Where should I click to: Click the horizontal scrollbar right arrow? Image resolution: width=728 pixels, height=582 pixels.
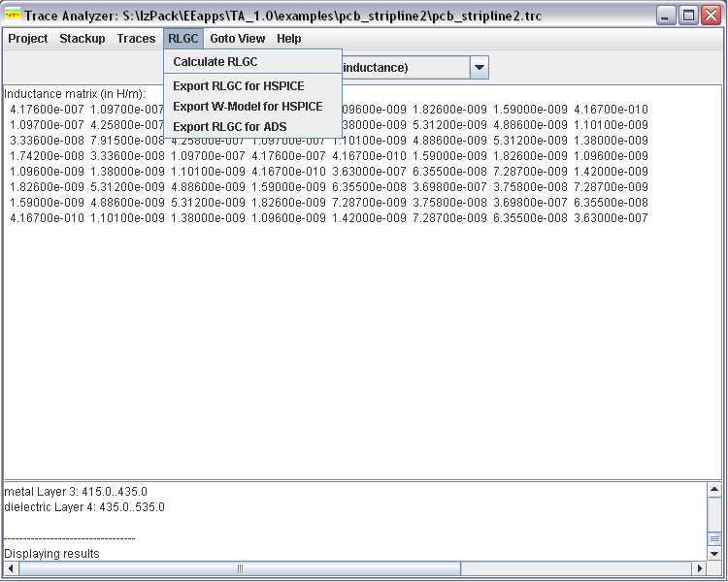tap(698, 568)
